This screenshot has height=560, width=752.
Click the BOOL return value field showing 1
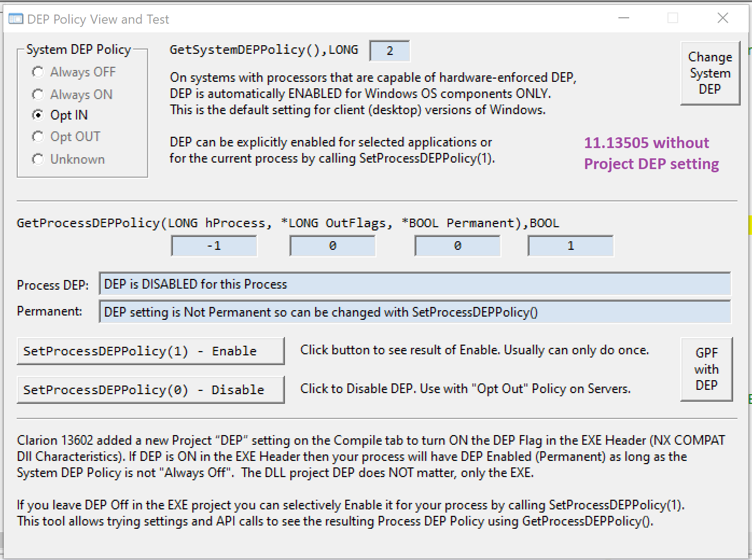point(570,246)
